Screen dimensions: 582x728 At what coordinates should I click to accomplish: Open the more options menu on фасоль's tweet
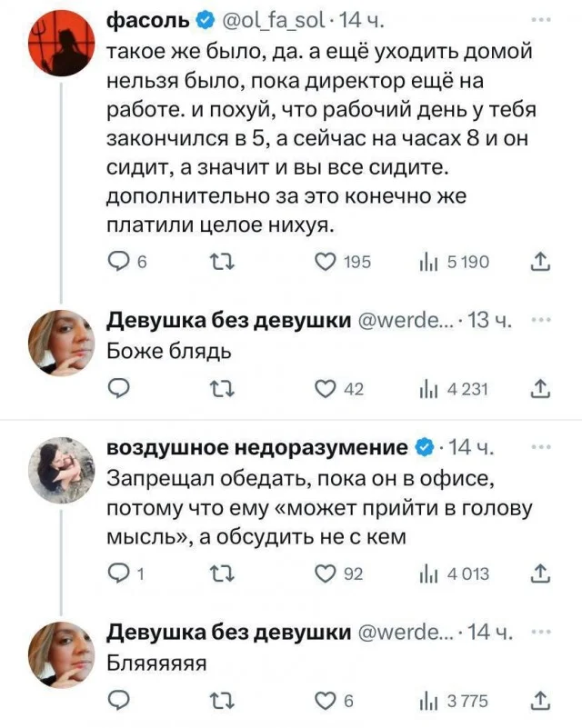[543, 21]
